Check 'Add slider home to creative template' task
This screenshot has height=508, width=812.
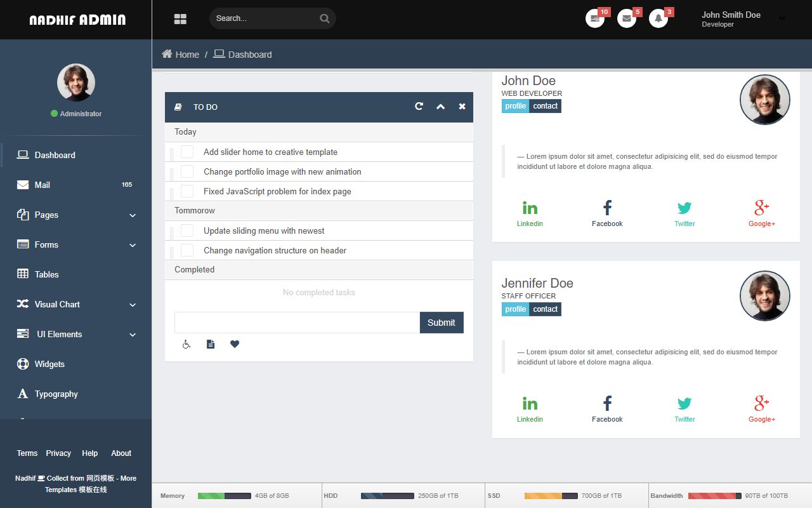tap(187, 152)
